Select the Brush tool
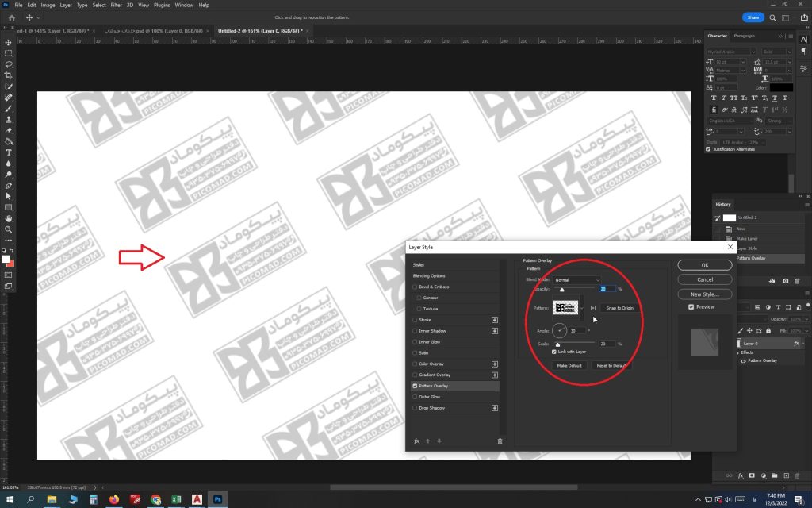The height and width of the screenshot is (508, 812). click(x=8, y=108)
